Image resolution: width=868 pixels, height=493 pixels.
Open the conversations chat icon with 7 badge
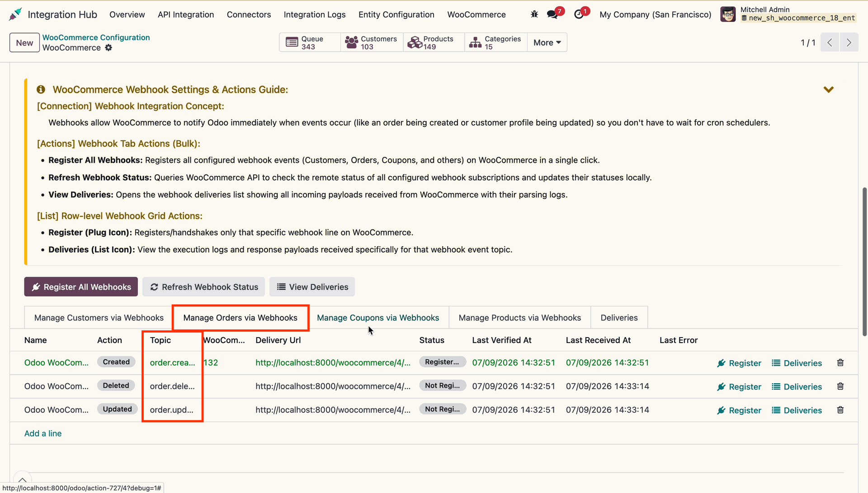tap(552, 14)
